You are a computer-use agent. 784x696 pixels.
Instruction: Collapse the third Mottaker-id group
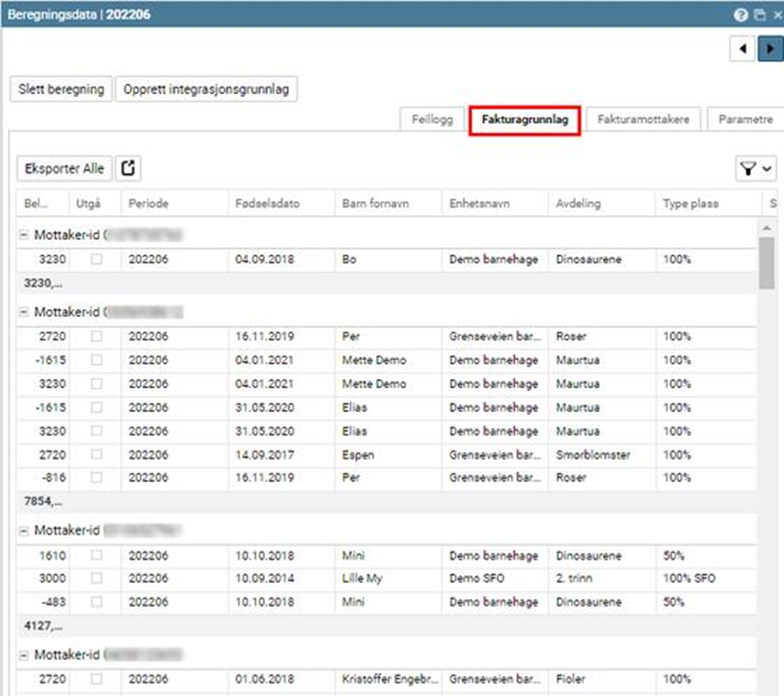23,531
